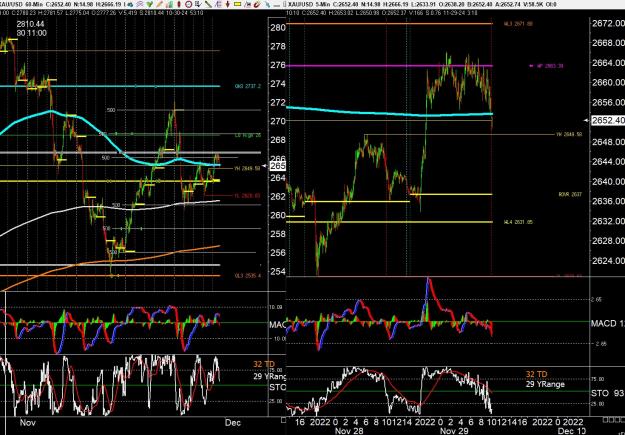Click the OB3 2737.2 level label on the left chart
The image size is (625, 435).
coord(248,86)
